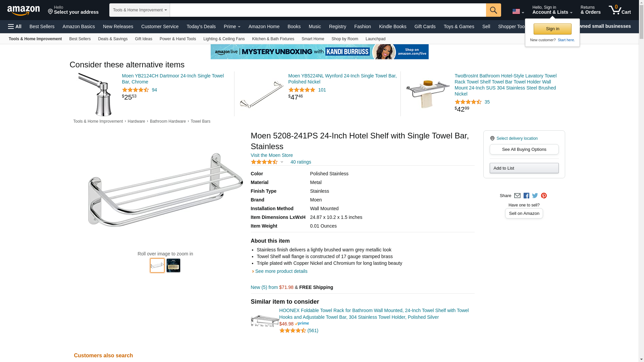644x362 pixels.
Task: Open Today's Deals in navigation bar
Action: (201, 26)
